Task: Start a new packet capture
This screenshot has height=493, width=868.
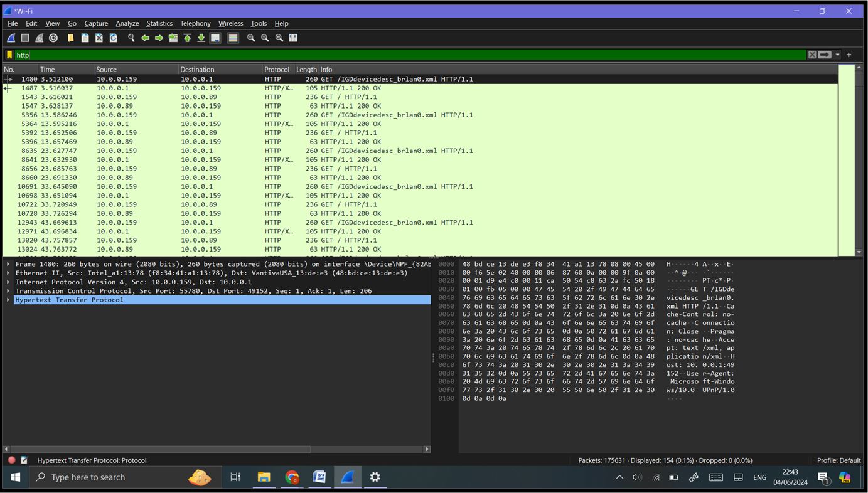Action: 10,38
